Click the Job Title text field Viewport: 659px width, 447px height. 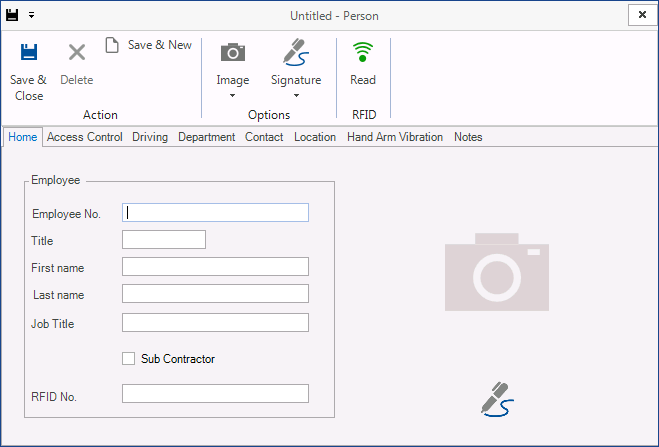coord(215,323)
